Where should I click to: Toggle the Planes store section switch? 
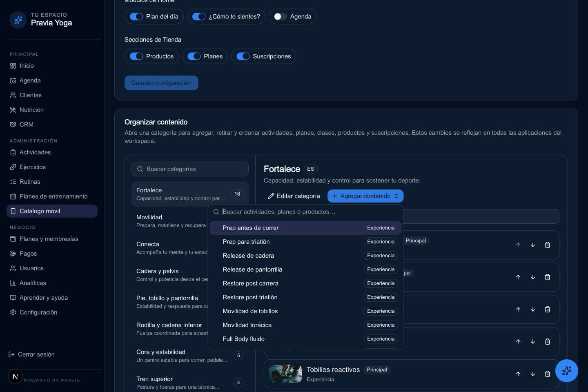[x=194, y=56]
